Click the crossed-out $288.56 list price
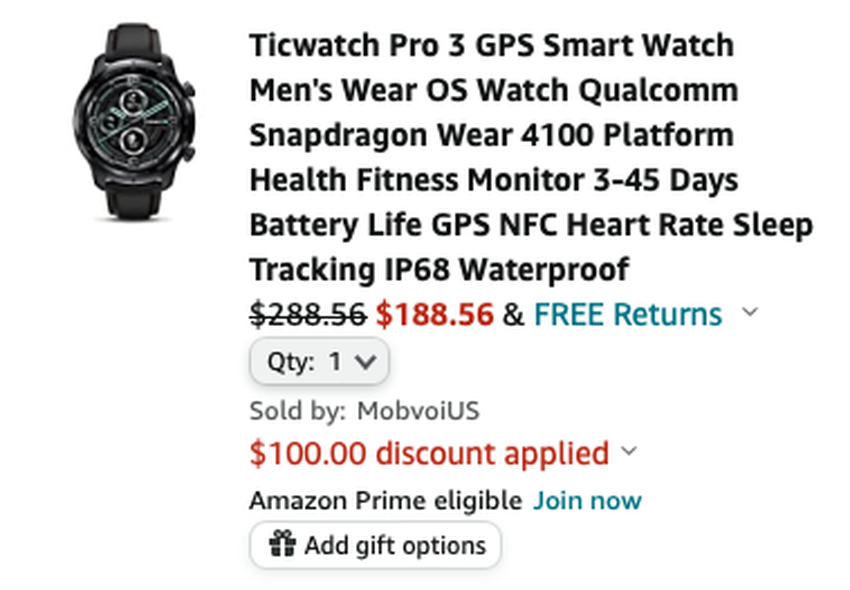Image resolution: width=850 pixels, height=590 pixels. coord(307,315)
